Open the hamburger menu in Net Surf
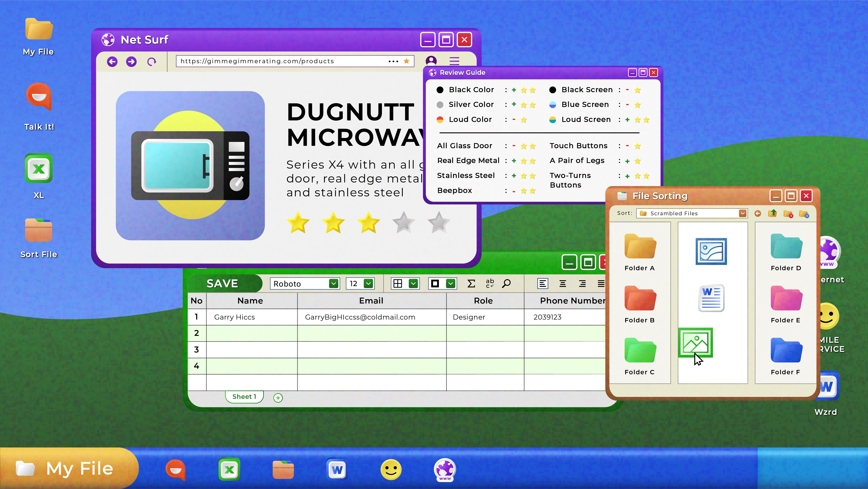Screen dimensions: 868x489 click(454, 61)
